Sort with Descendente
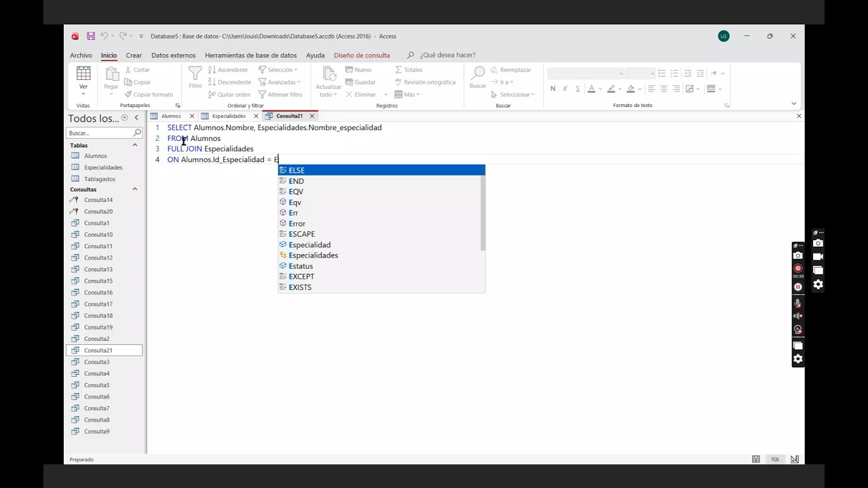 tap(229, 82)
